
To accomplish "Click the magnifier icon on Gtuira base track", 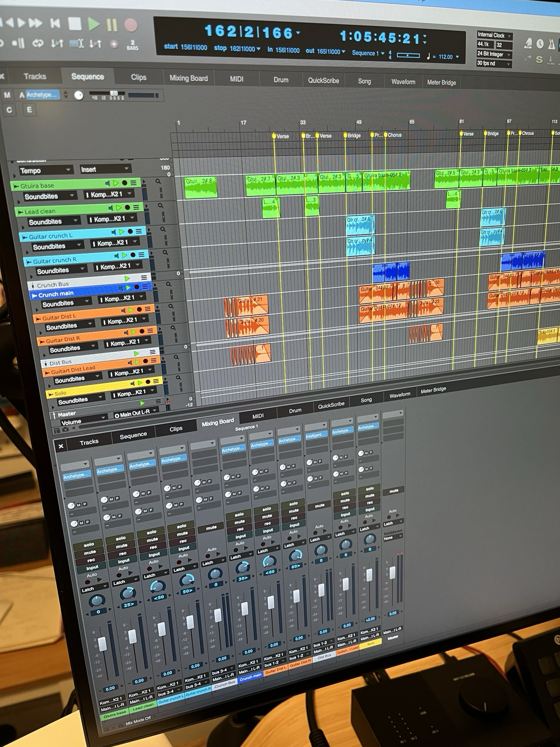I will 158,181.
